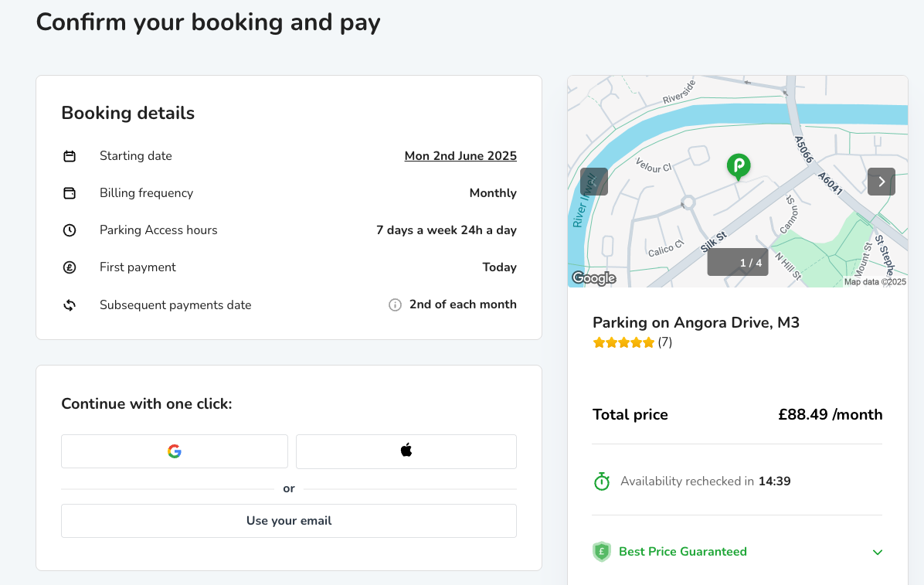Click the calendar icon beside Starting date
The width and height of the screenshot is (924, 585).
(70, 156)
